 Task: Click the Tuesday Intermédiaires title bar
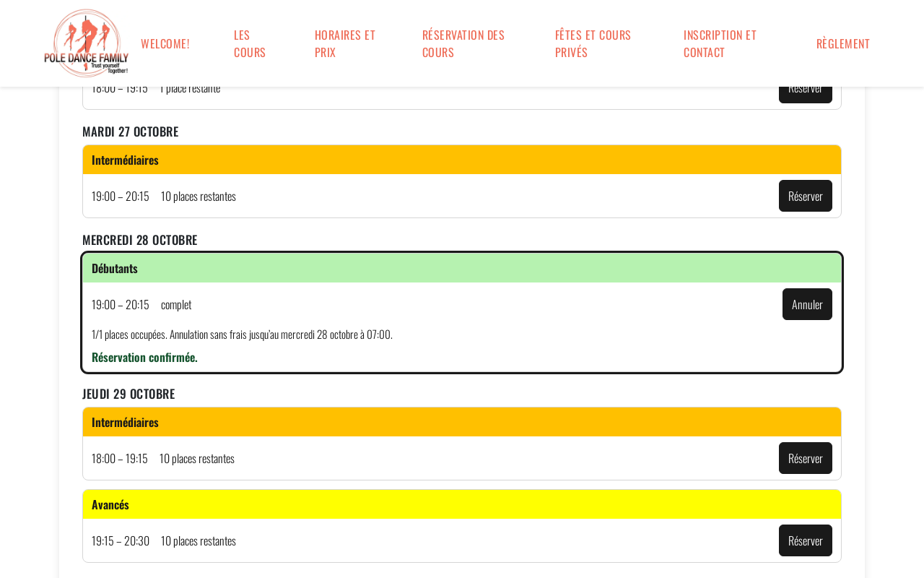coord(462,160)
